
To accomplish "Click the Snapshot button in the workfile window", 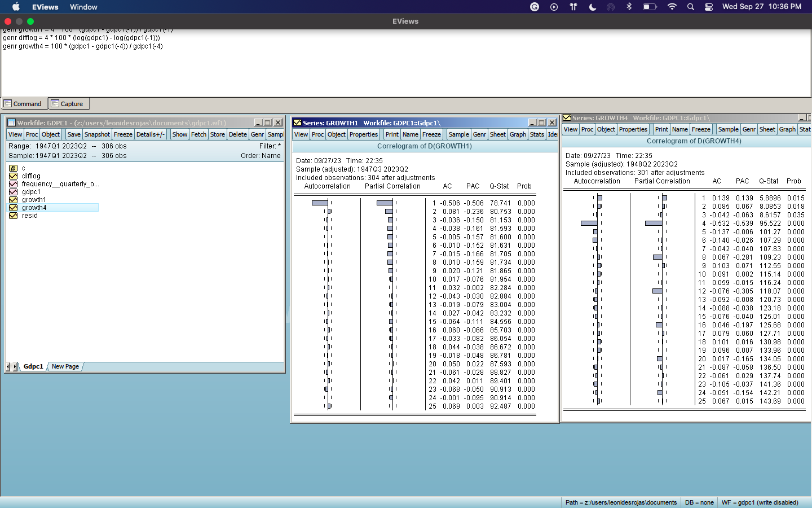I will 97,134.
